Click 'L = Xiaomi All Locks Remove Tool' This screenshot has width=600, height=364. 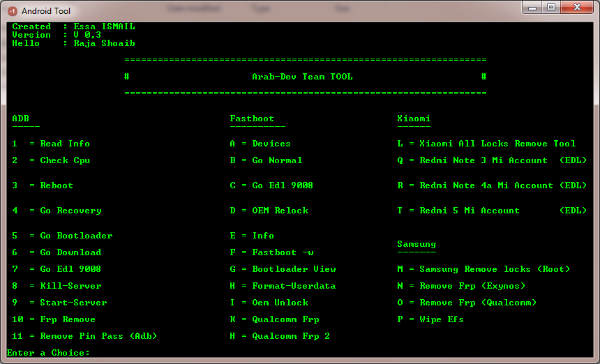pos(486,144)
